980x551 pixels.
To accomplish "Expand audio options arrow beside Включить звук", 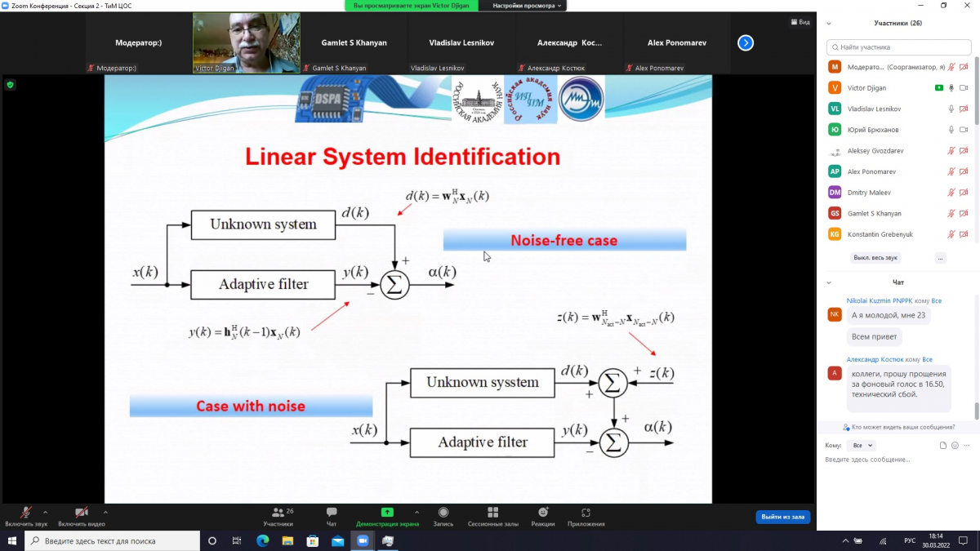I will [45, 513].
